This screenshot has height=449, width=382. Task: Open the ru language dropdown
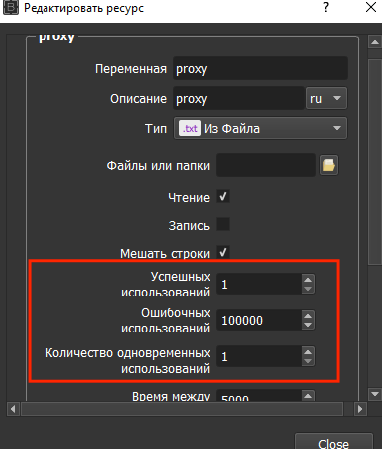(326, 98)
